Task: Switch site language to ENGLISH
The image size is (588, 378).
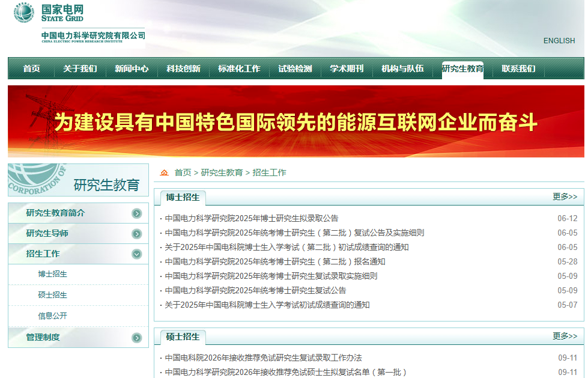Action: [x=559, y=41]
